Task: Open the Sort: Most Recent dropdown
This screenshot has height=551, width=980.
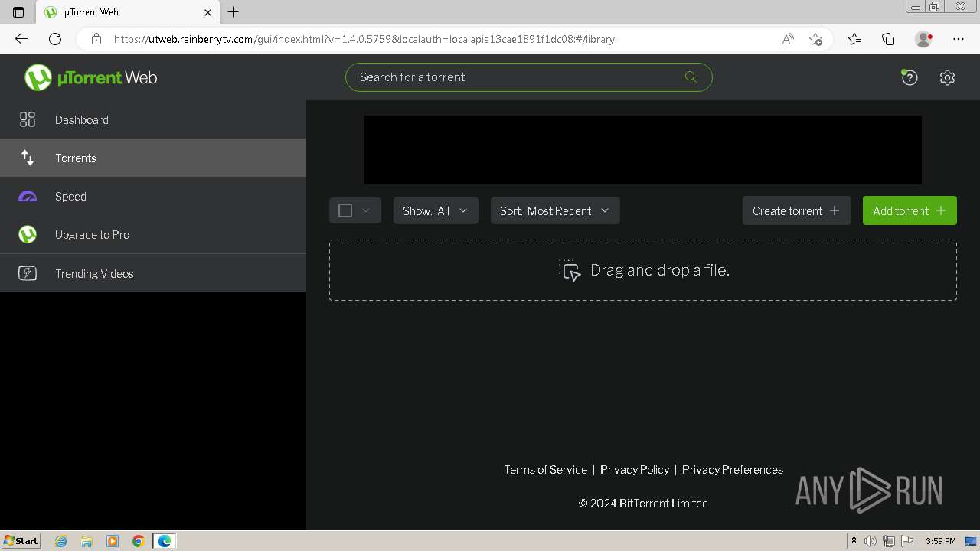Action: [555, 210]
